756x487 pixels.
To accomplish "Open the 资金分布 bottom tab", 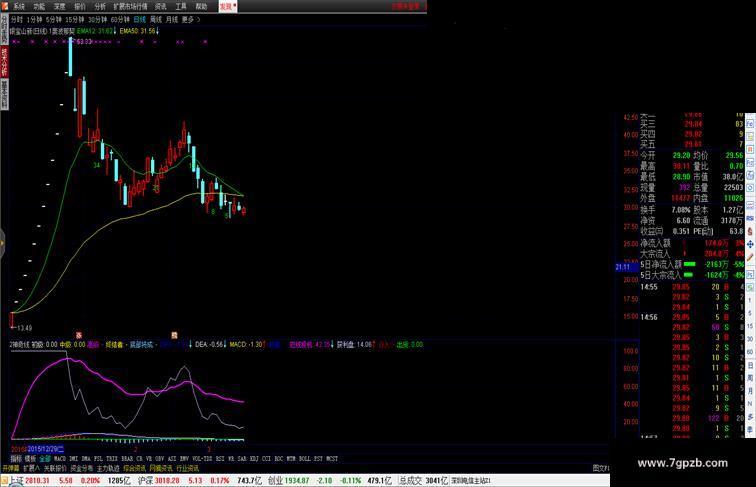I will tap(81, 468).
